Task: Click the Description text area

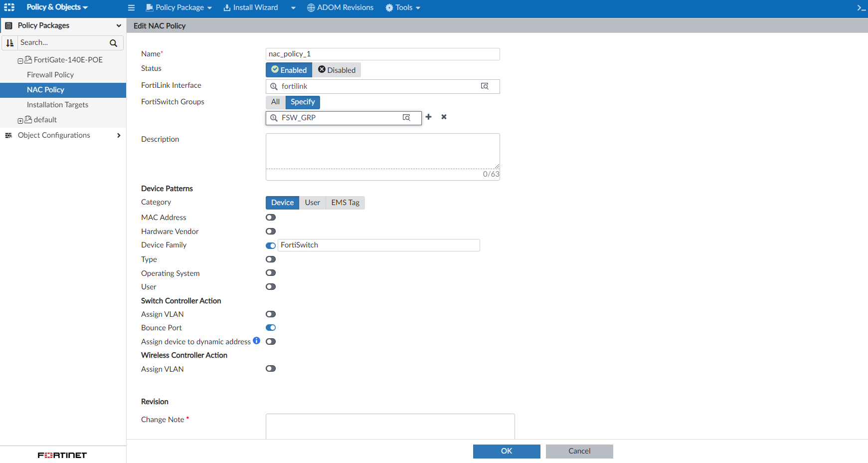Action: coord(383,151)
